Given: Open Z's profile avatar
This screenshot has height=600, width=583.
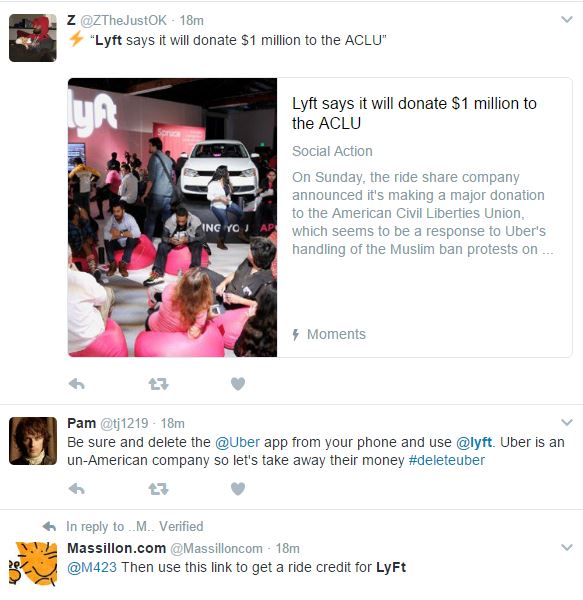Looking at the screenshot, I should click(x=33, y=38).
